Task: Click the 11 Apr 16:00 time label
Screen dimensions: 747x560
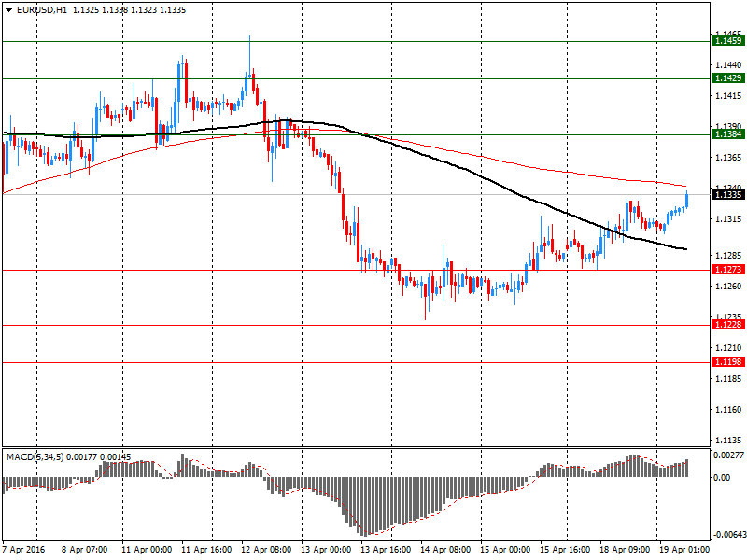Action: [206, 550]
